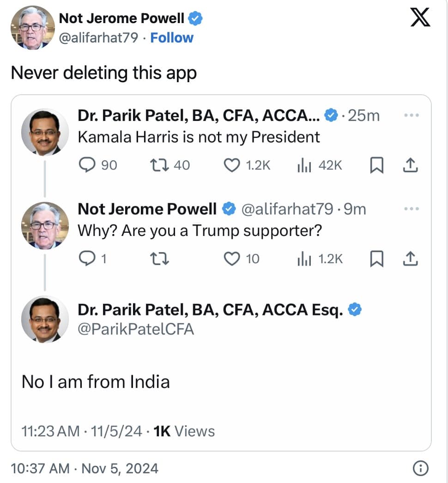
Task: Open the @ParikPatelCFA handle link
Action: pos(136,329)
